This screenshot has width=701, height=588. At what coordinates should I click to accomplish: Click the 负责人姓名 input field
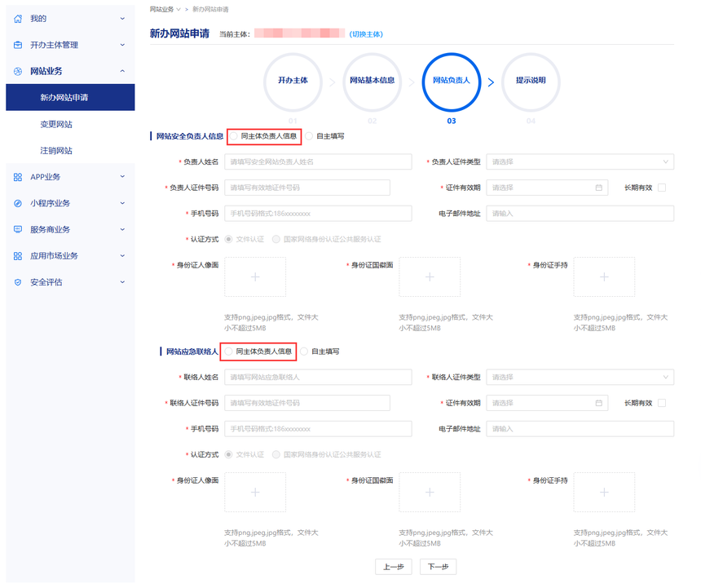318,161
